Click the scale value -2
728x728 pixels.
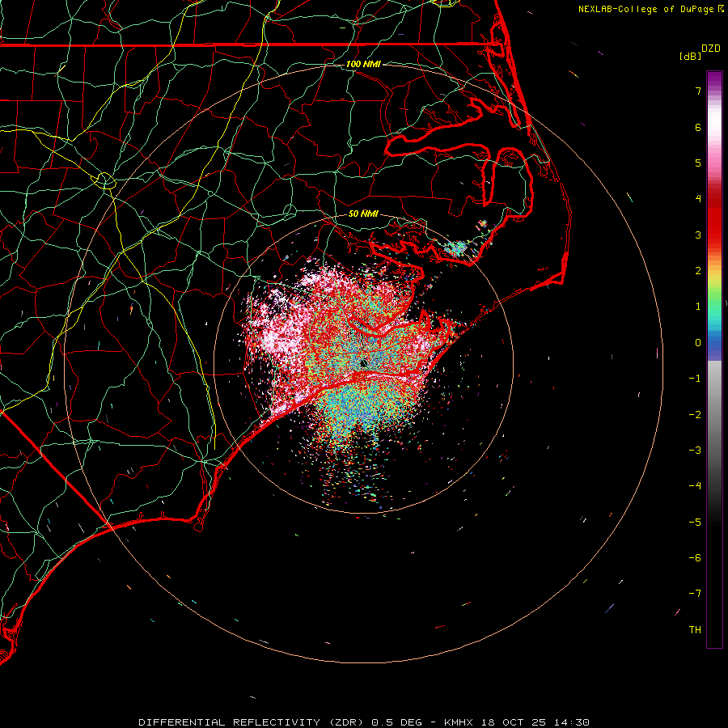pyautogui.click(x=695, y=415)
